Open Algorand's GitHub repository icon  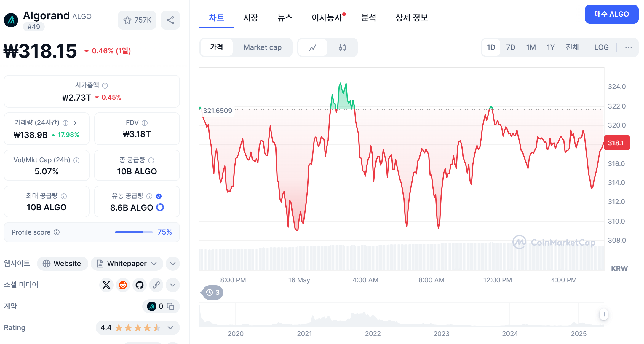(139, 285)
